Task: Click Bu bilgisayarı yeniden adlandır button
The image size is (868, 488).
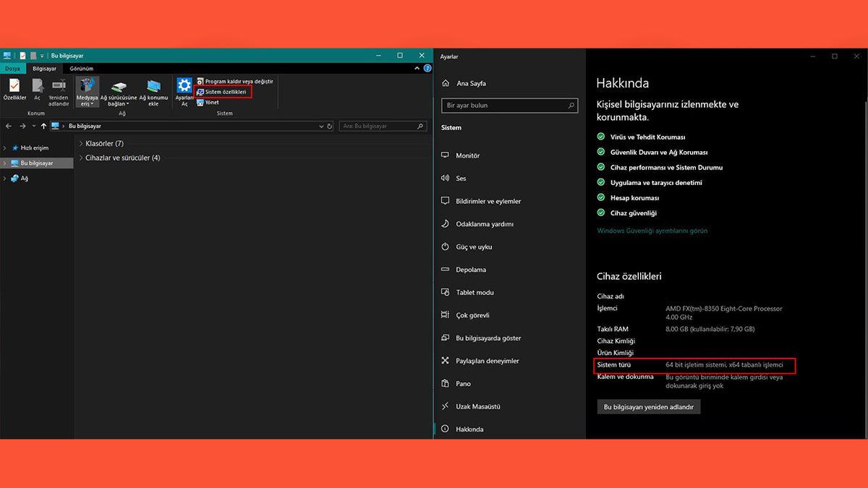Action: pos(649,407)
